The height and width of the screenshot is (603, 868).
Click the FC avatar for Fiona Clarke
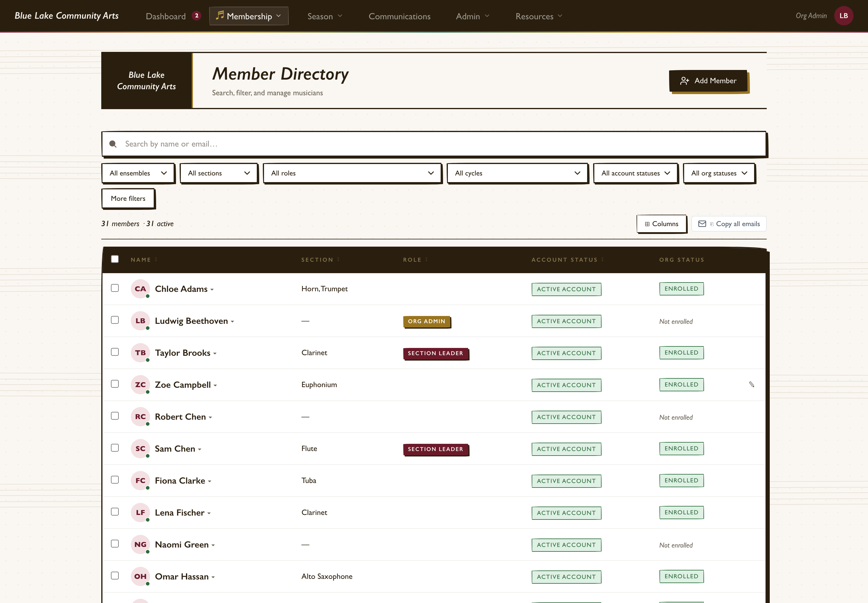(x=140, y=481)
